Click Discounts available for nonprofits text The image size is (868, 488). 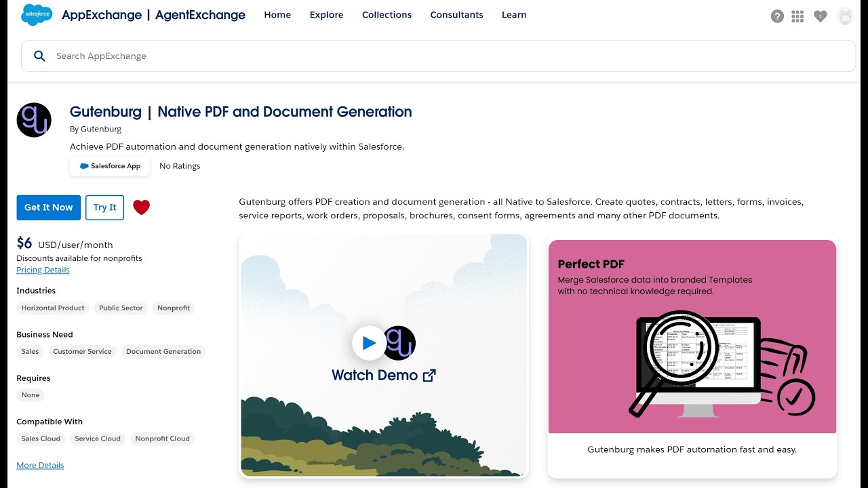(79, 258)
